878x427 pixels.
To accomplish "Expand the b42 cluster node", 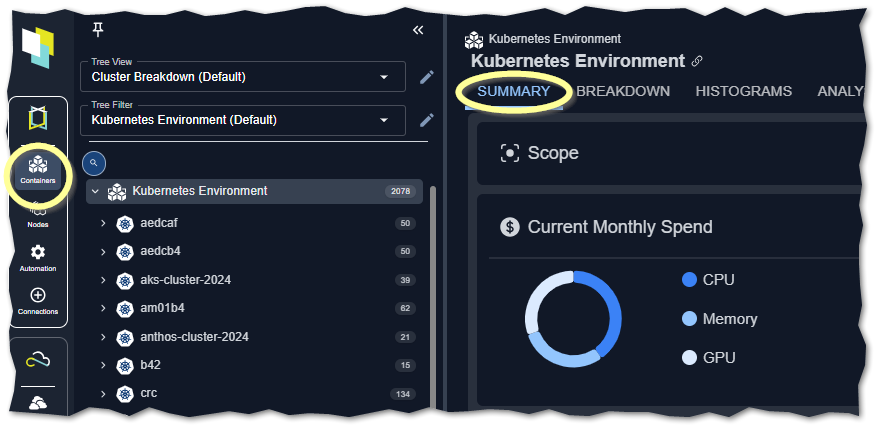I will coord(103,365).
